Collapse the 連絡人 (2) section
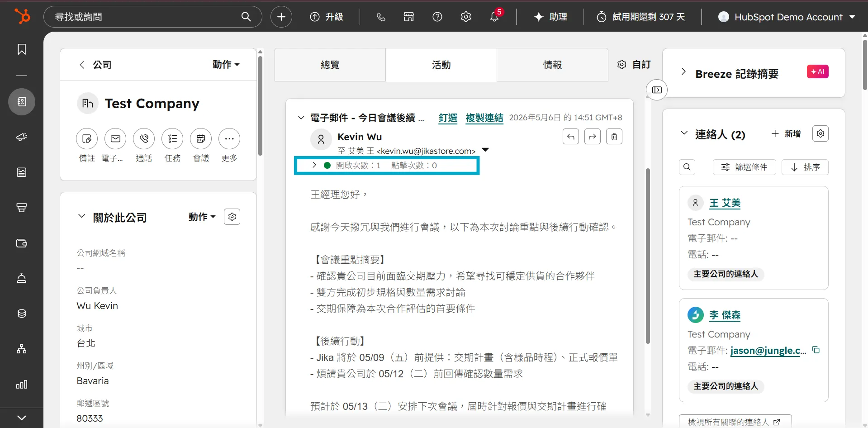868x428 pixels. click(684, 133)
